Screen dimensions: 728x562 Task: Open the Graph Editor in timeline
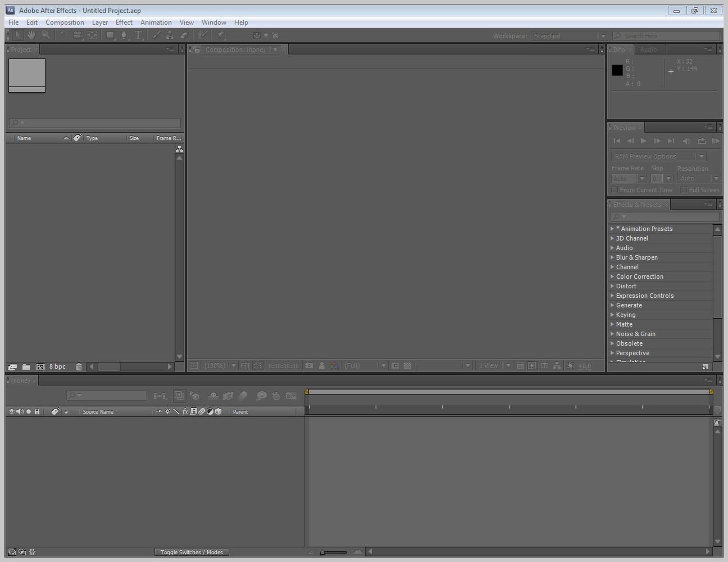(291, 396)
